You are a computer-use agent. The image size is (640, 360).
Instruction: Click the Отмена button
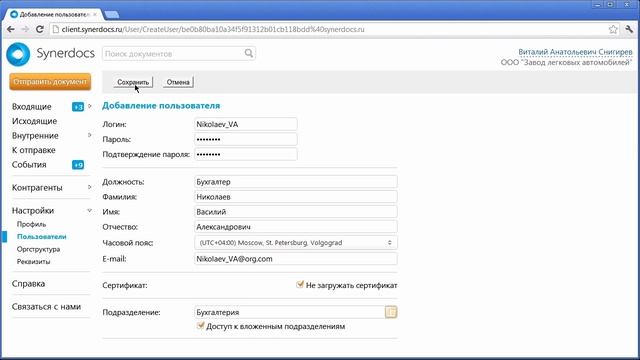[x=178, y=82]
